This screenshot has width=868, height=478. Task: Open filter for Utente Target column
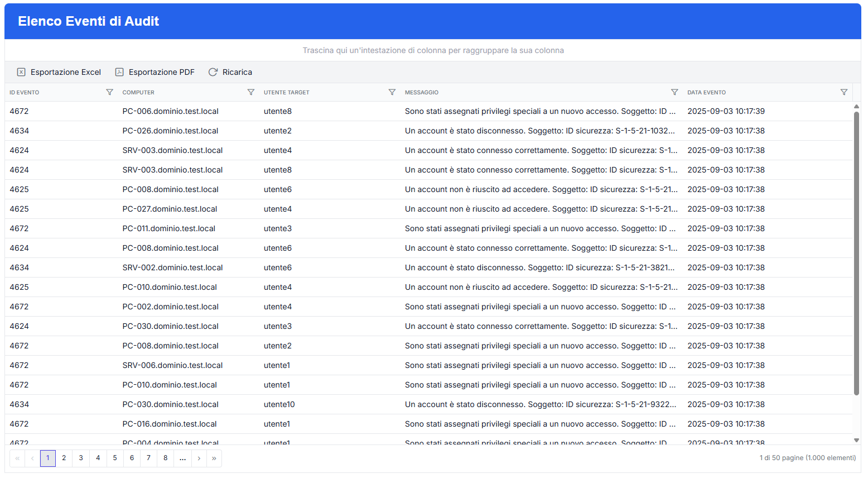pos(392,92)
